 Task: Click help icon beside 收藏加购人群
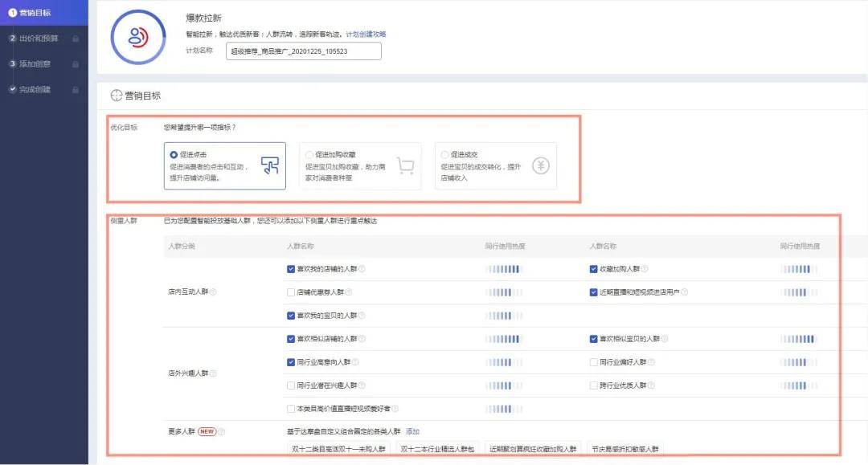tap(645, 269)
